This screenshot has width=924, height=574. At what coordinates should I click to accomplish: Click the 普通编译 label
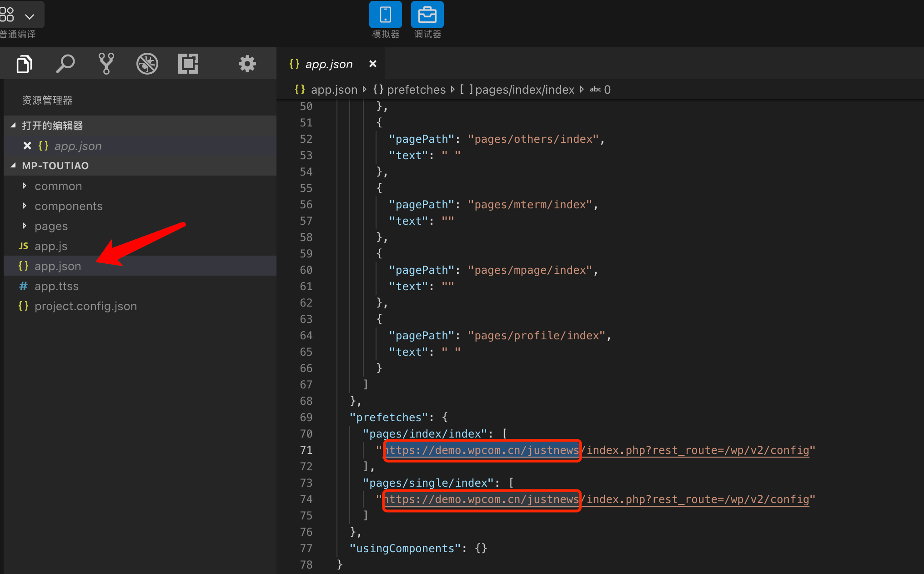17,34
